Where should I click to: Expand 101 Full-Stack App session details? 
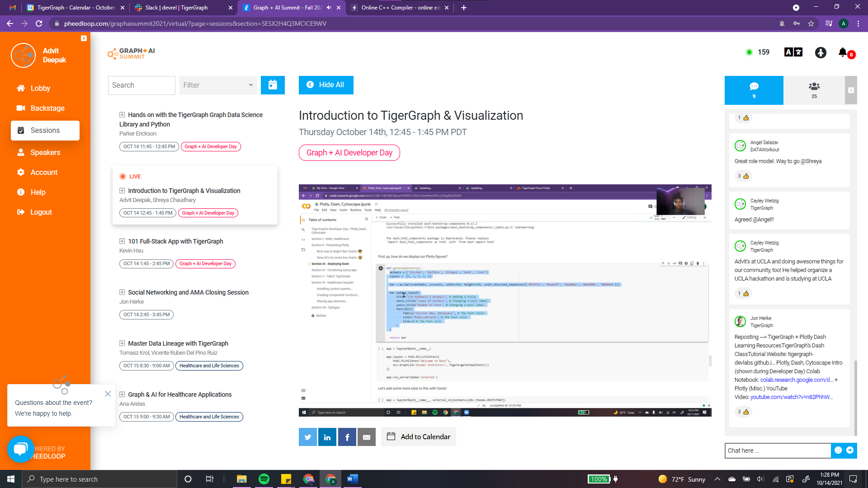(x=122, y=241)
